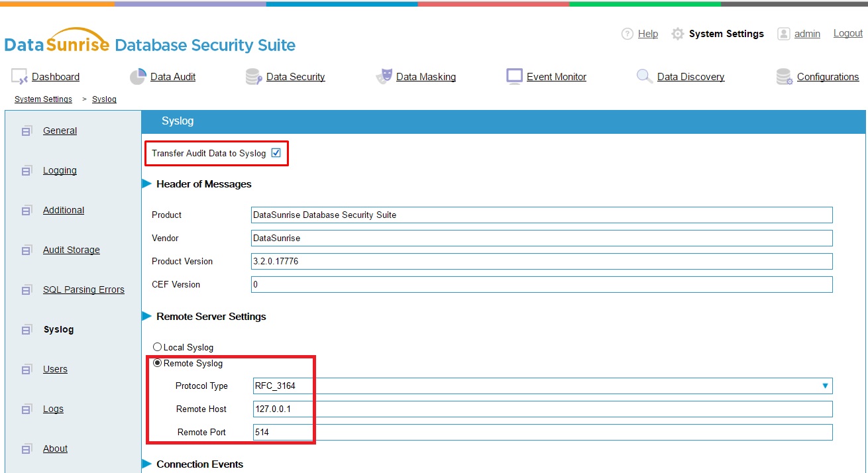Click the Data Discovery magnifier icon
Image resolution: width=868 pixels, height=473 pixels.
click(x=644, y=77)
